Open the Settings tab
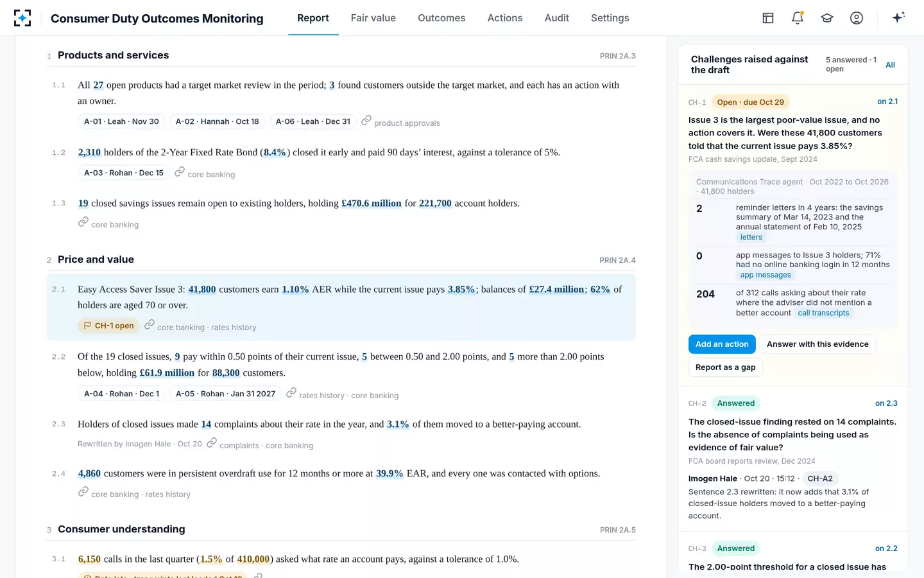The width and height of the screenshot is (924, 578). (x=610, y=18)
